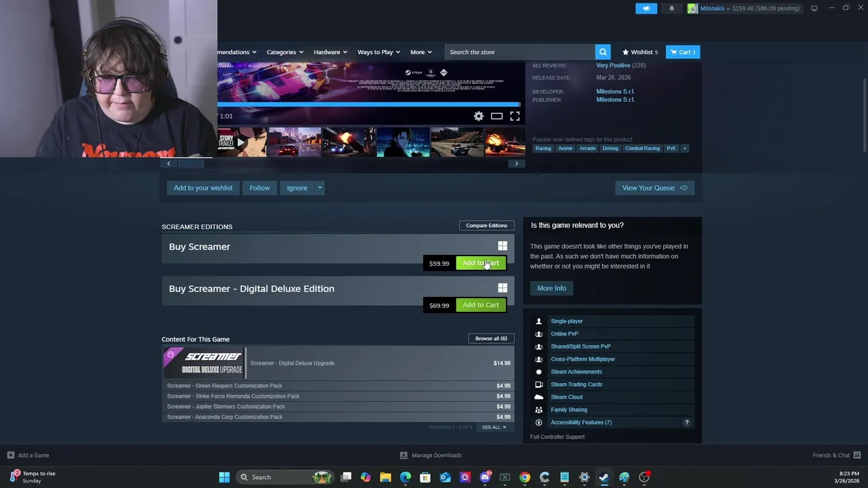
Task: Click the announcements megaphone icon
Action: tap(646, 8)
